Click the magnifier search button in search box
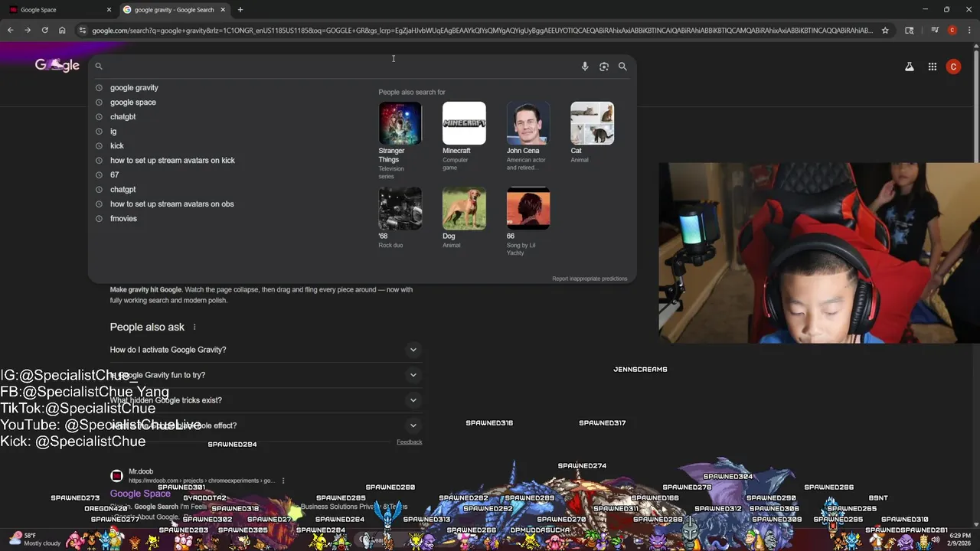The width and height of the screenshot is (980, 551). click(x=622, y=67)
